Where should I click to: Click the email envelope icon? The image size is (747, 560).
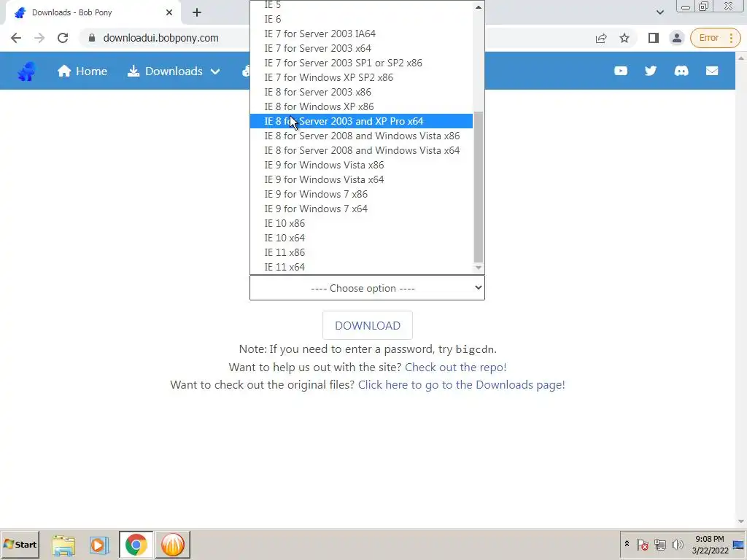pyautogui.click(x=712, y=71)
